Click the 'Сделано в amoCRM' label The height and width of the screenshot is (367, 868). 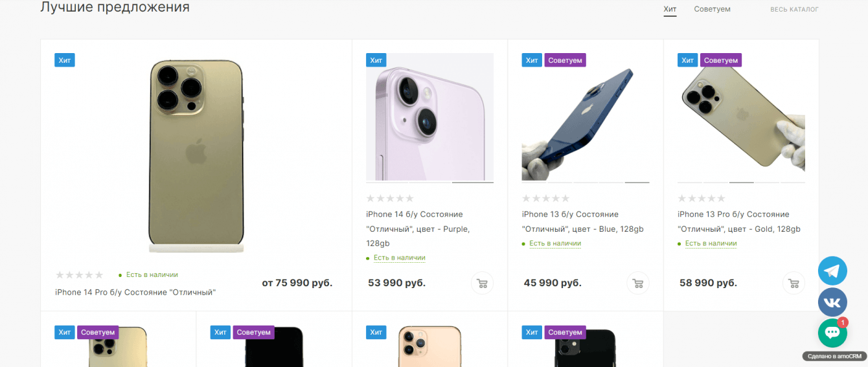pyautogui.click(x=834, y=356)
